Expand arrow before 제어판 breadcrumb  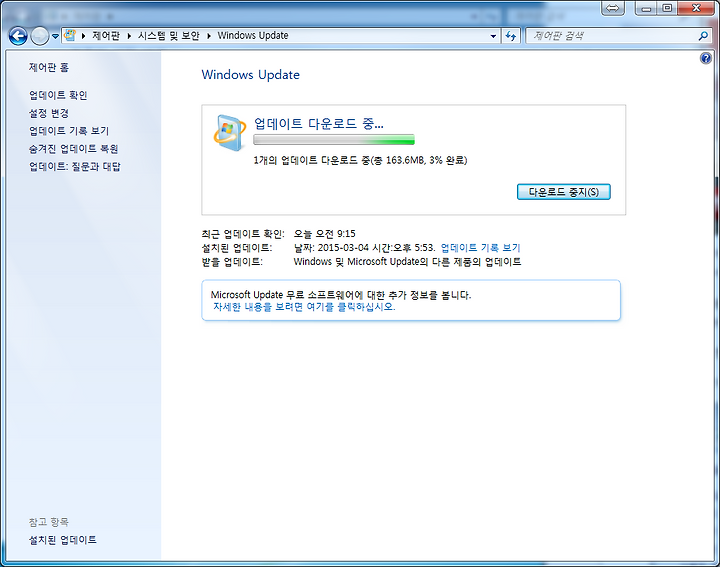[84, 35]
